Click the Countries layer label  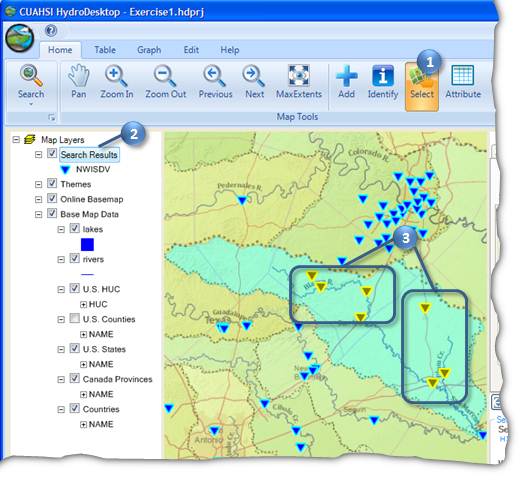(101, 409)
